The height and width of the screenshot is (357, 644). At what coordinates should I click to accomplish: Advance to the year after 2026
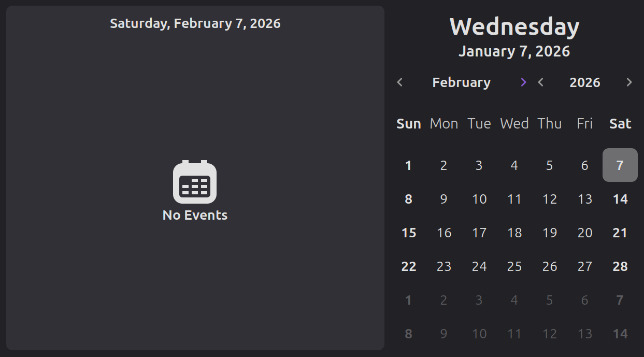(629, 82)
